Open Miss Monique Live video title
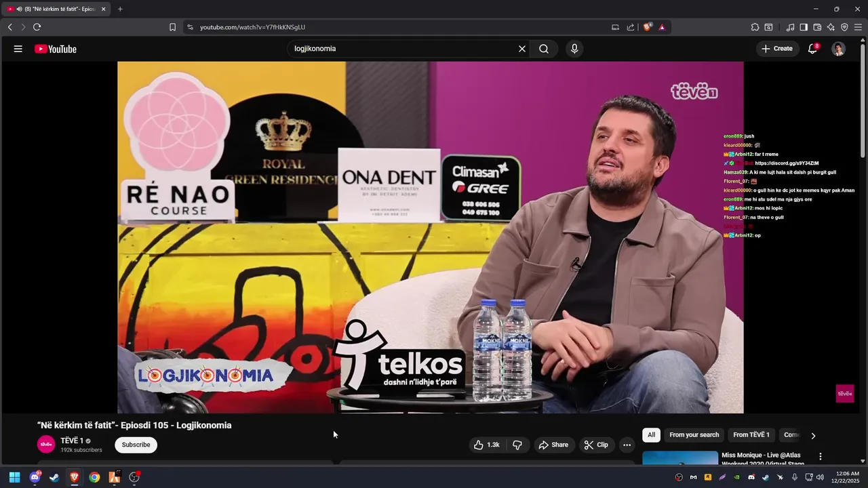 click(763, 460)
